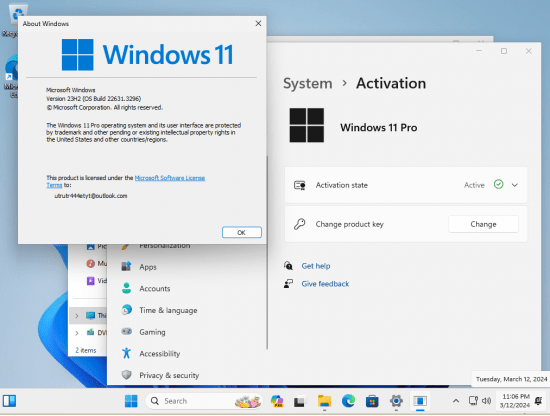Open Privacy & security settings
The image size is (550, 416).
[169, 375]
